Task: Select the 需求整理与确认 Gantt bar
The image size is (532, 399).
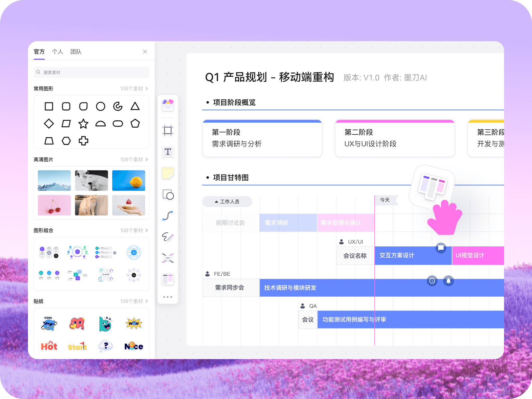Action: click(x=346, y=223)
